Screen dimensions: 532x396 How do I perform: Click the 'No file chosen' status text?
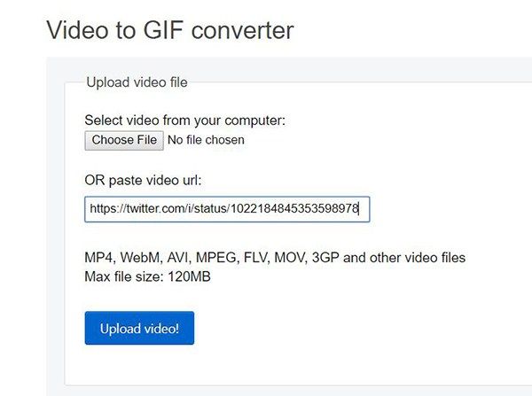click(206, 140)
